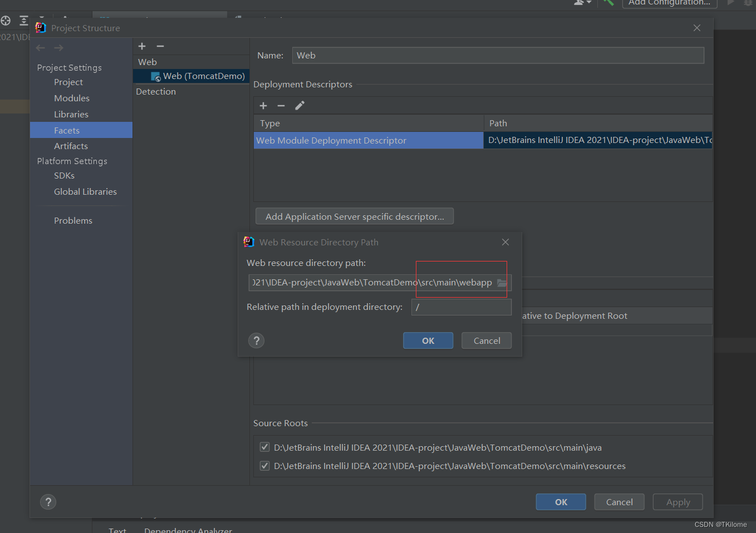Remove the selected deployment descriptor
This screenshot has height=533, width=756.
[281, 106]
